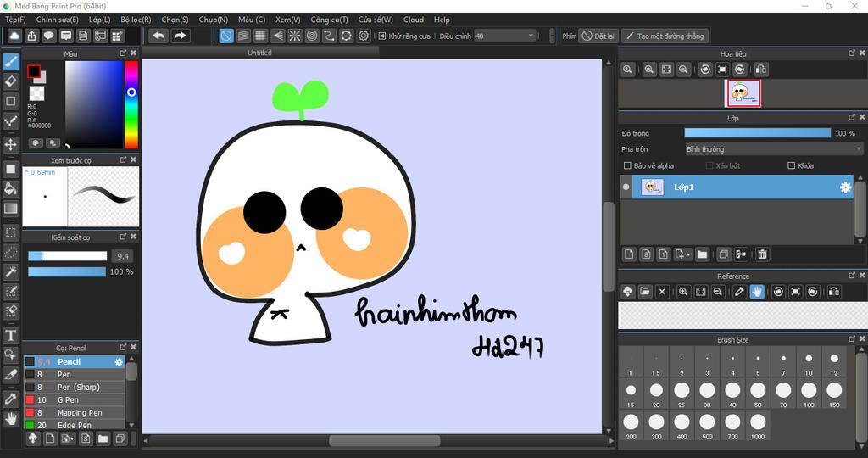This screenshot has height=458, width=868.
Task: Expand the add brush dropdown in brush panel
Action: 72,439
